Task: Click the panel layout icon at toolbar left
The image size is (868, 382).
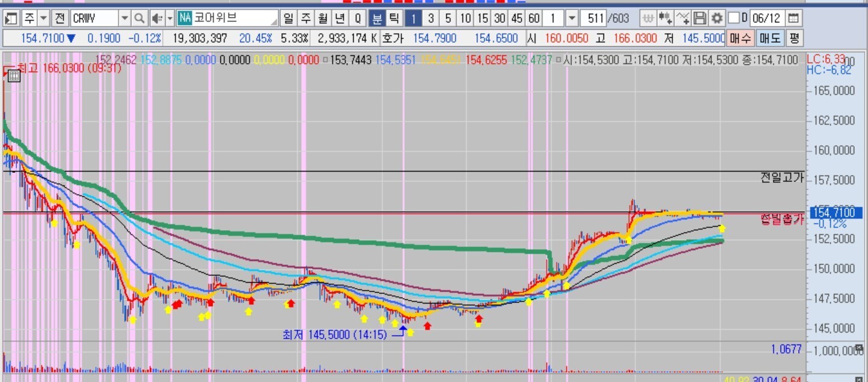Action: pos(11,18)
